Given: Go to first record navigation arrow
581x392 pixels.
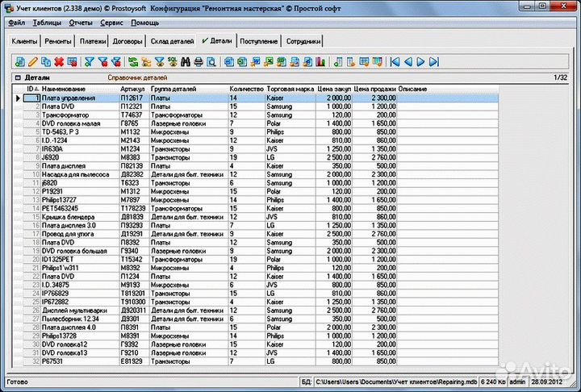Looking at the screenshot, I should coord(395,61).
